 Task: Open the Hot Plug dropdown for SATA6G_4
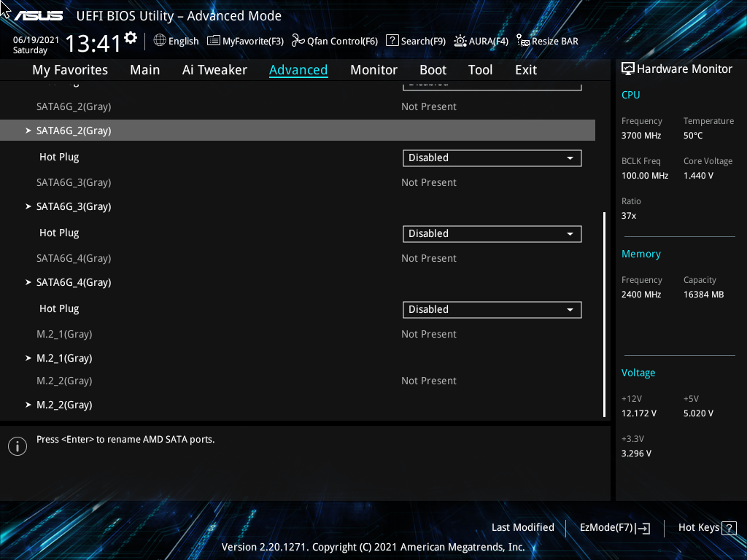pyautogui.click(x=492, y=309)
